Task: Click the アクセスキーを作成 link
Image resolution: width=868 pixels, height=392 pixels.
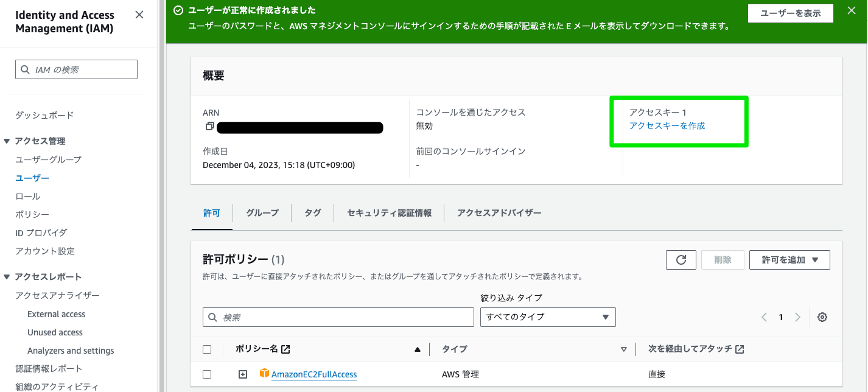Action: point(667,126)
